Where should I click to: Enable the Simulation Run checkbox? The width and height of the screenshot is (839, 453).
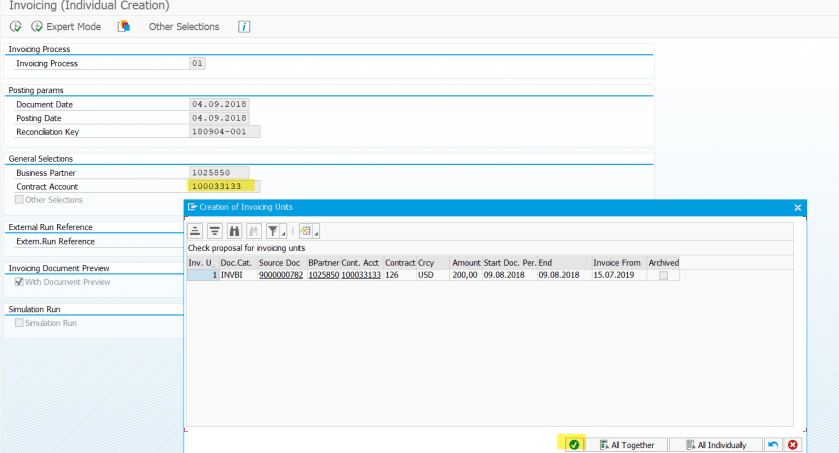coord(20,323)
